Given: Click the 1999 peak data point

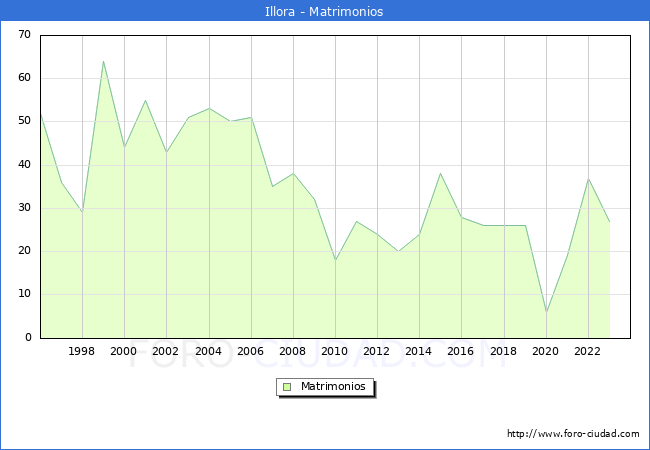Looking at the screenshot, I should [103, 61].
